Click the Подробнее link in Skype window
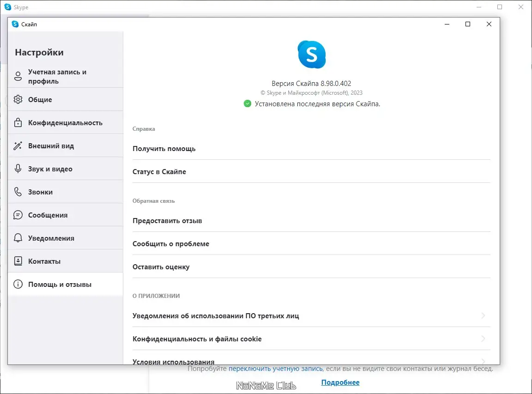Screen dimensions: 532x394 tap(340, 382)
